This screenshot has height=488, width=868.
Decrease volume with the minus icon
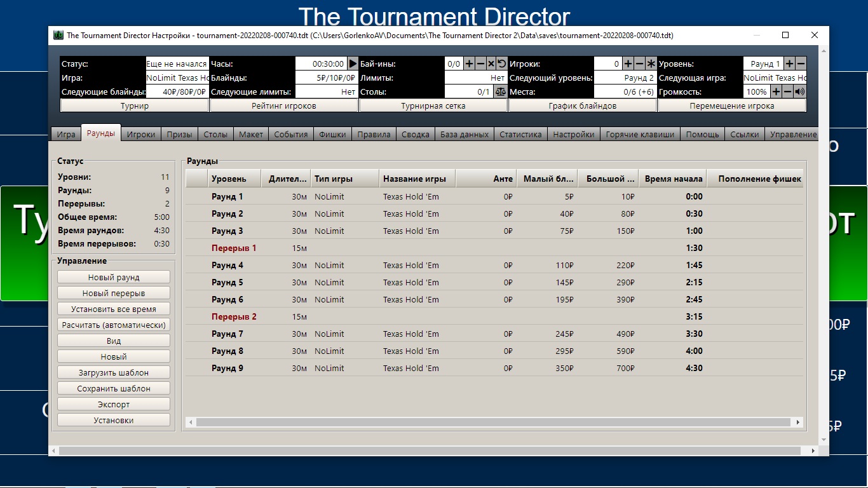point(788,91)
